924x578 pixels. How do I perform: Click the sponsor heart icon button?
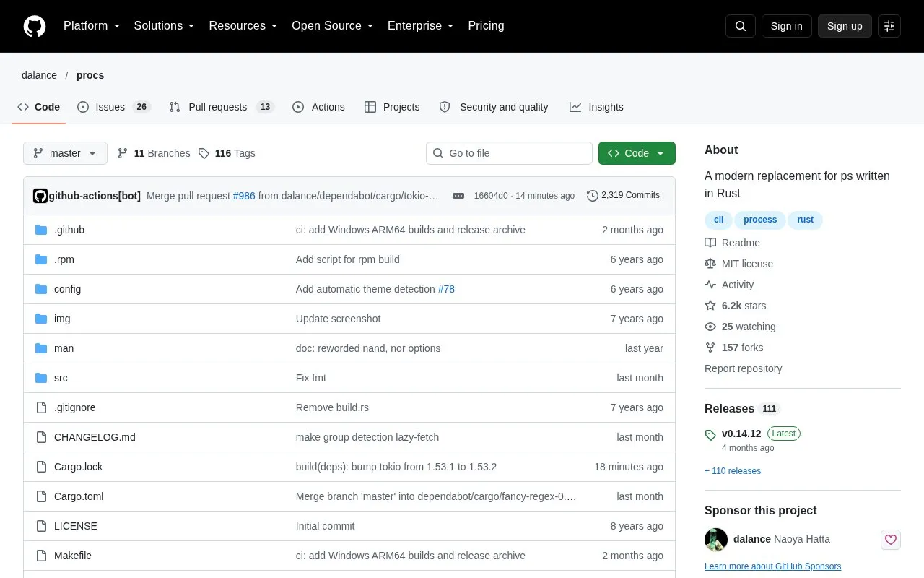click(x=891, y=539)
